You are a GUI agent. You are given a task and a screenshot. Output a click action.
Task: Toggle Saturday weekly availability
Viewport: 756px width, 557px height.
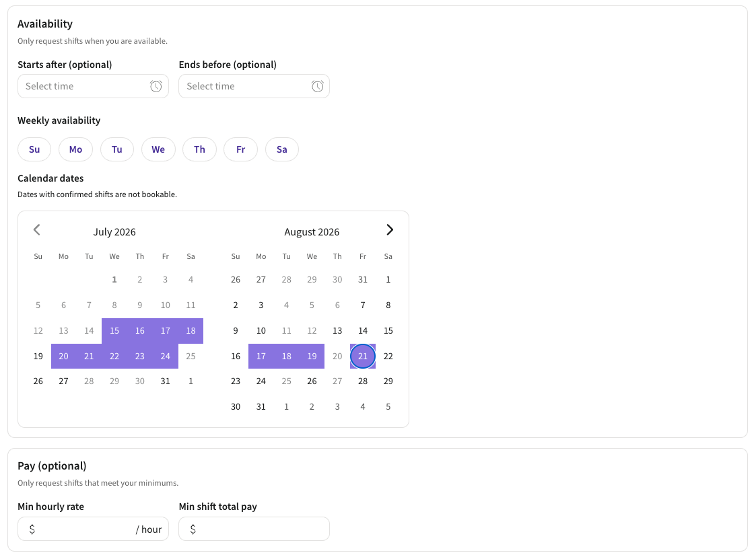click(x=282, y=149)
